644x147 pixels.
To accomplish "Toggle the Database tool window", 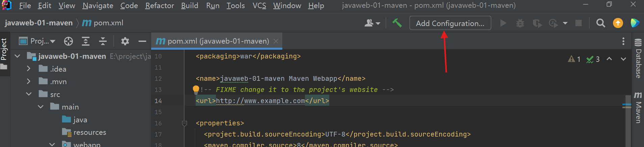I will 638,58.
